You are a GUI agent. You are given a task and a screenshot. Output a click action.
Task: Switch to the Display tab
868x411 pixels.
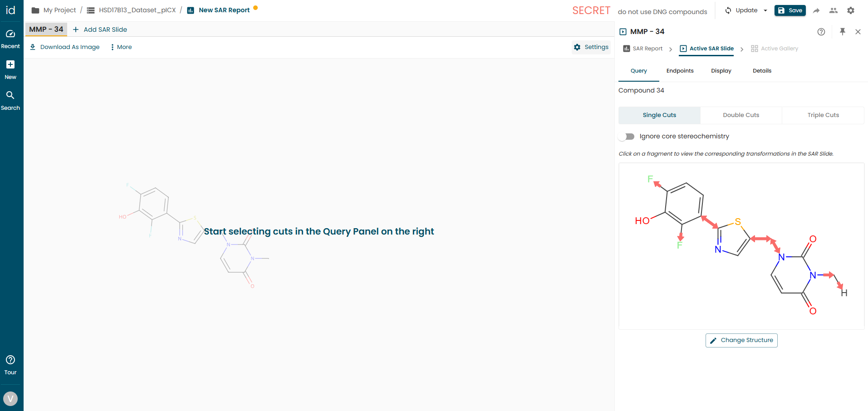click(721, 71)
